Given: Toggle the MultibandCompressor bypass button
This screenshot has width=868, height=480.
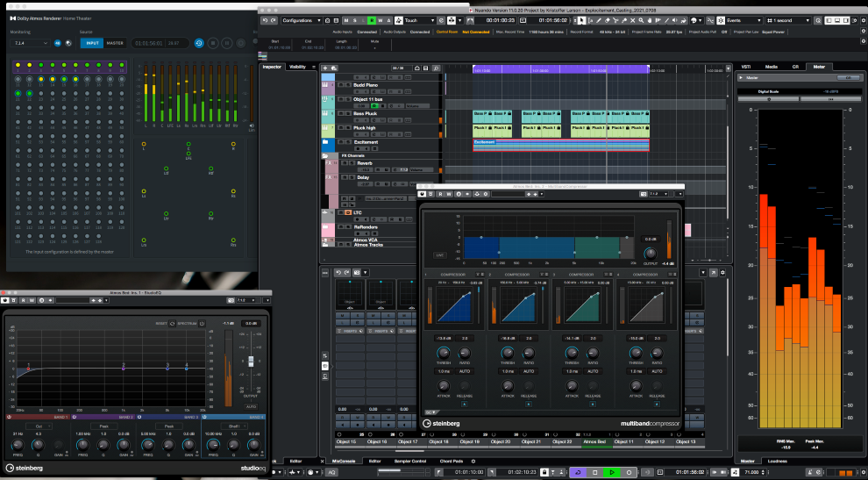Looking at the screenshot, I should [422, 194].
